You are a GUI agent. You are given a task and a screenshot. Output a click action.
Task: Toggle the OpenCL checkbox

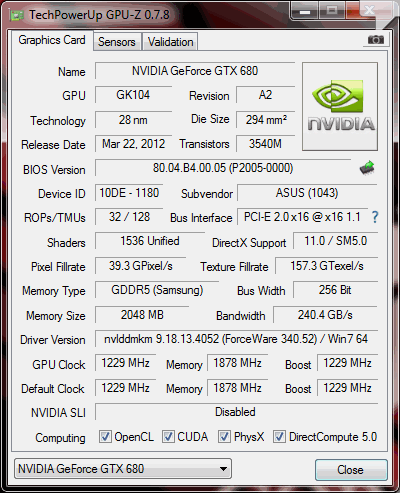[105, 436]
